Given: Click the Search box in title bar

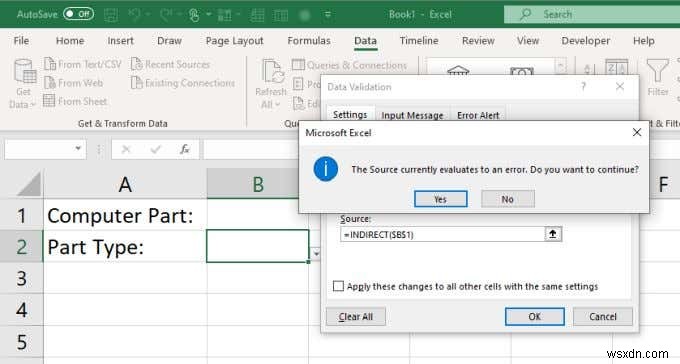Looking at the screenshot, I should pyautogui.click(x=592, y=14).
